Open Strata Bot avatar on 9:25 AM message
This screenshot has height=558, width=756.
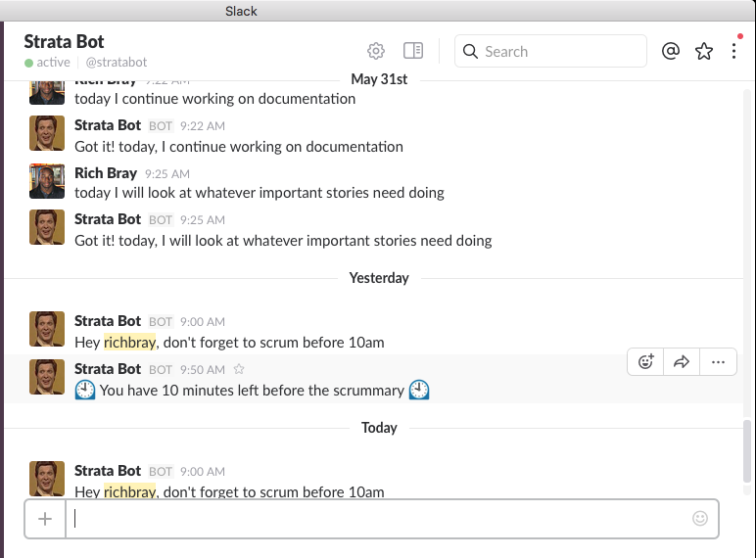(47, 227)
